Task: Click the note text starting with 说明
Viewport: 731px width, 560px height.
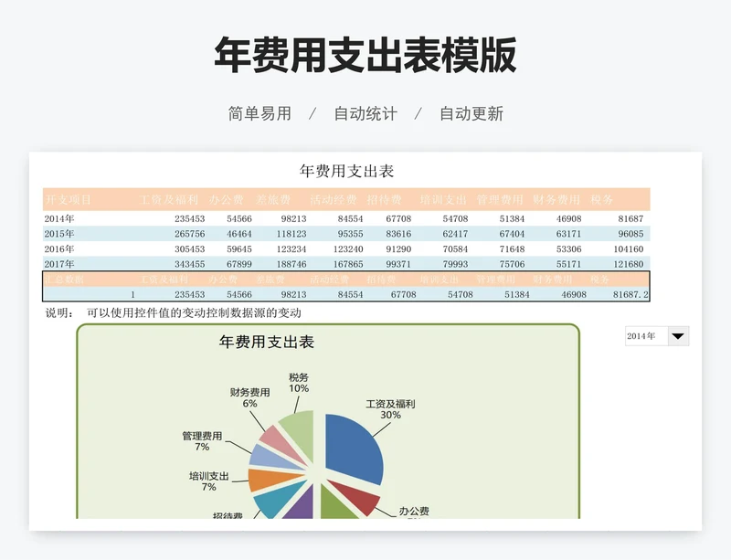Action: [173, 312]
